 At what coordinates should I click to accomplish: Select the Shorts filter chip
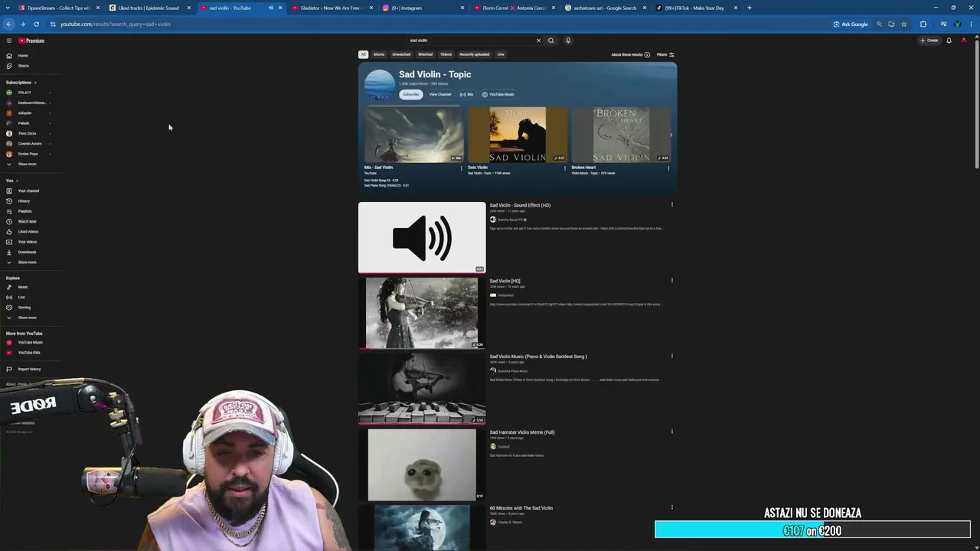pos(379,54)
